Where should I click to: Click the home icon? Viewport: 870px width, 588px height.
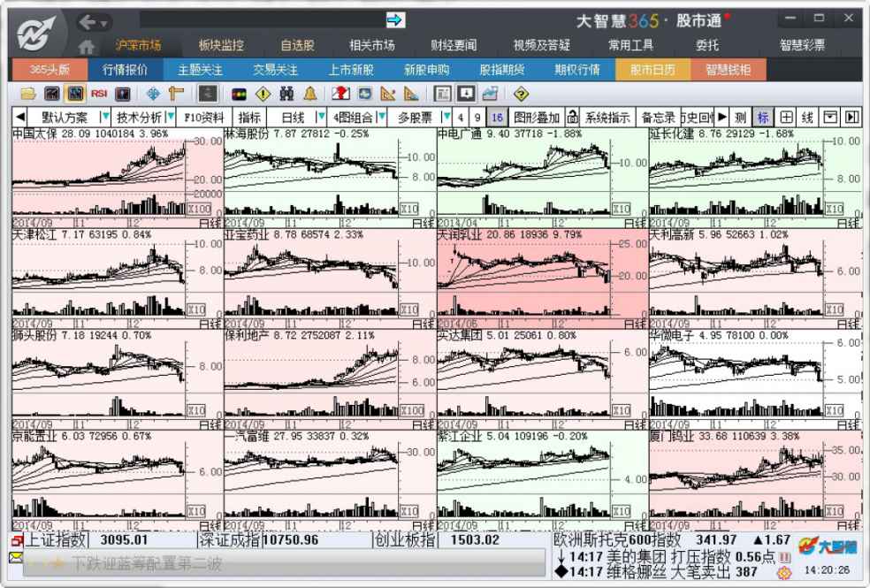(x=86, y=47)
